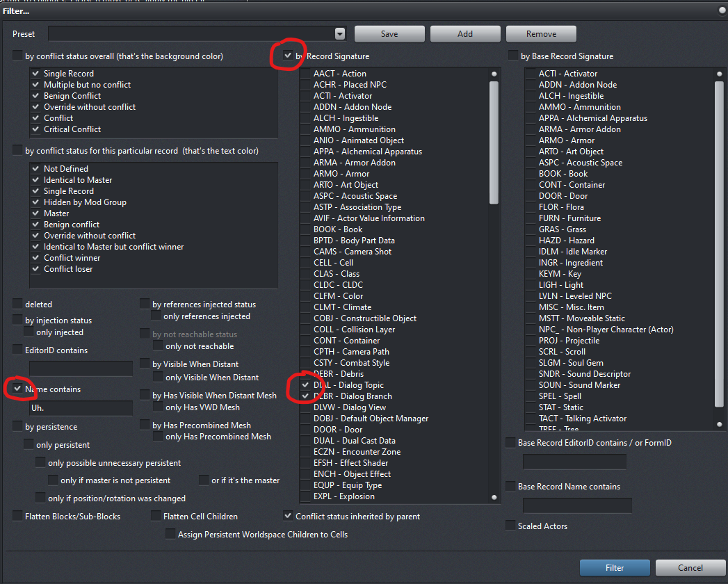Check AACT - Action record signature
Screen dimensions: 728x584
305,74
